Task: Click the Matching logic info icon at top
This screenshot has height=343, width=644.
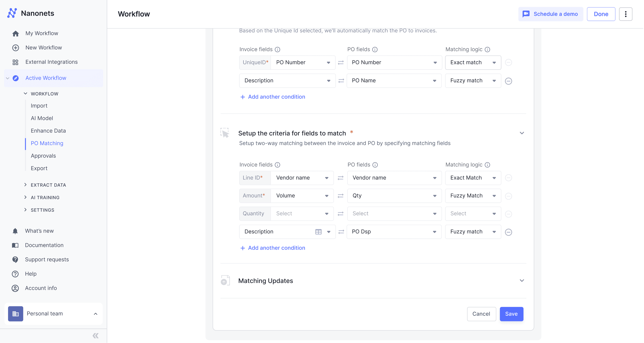Action: click(x=487, y=49)
